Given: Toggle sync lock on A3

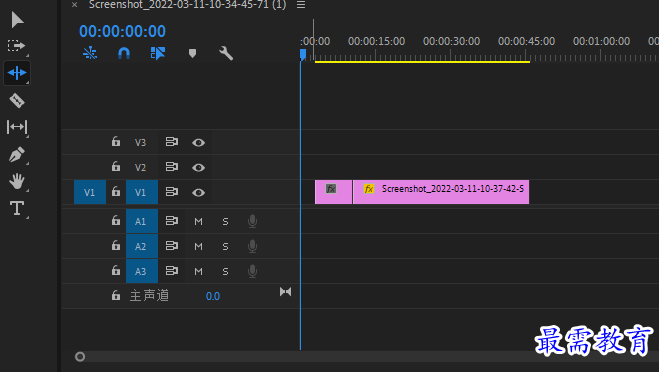Looking at the screenshot, I should pos(171,270).
